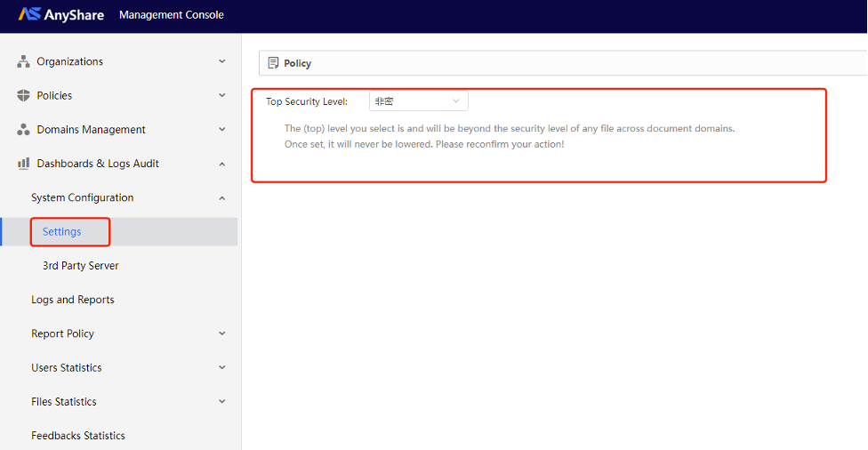Open Logs and Reports
This screenshot has width=868, height=450.
coord(73,300)
